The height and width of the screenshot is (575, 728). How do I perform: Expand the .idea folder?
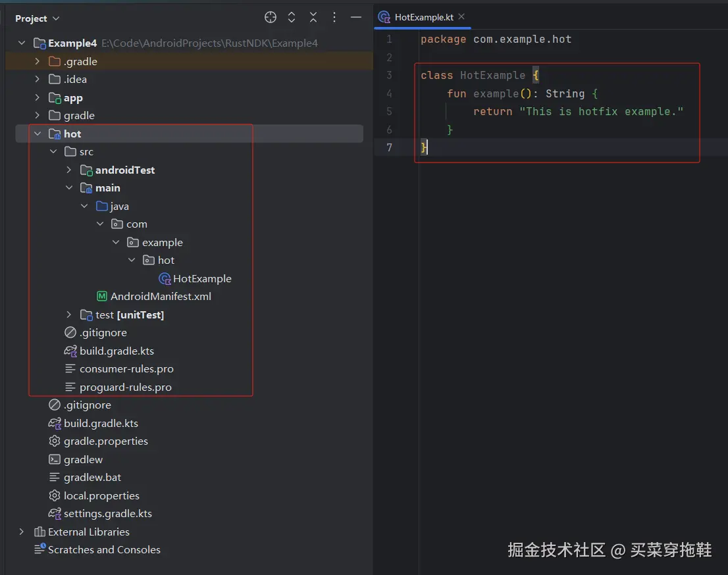pos(37,79)
